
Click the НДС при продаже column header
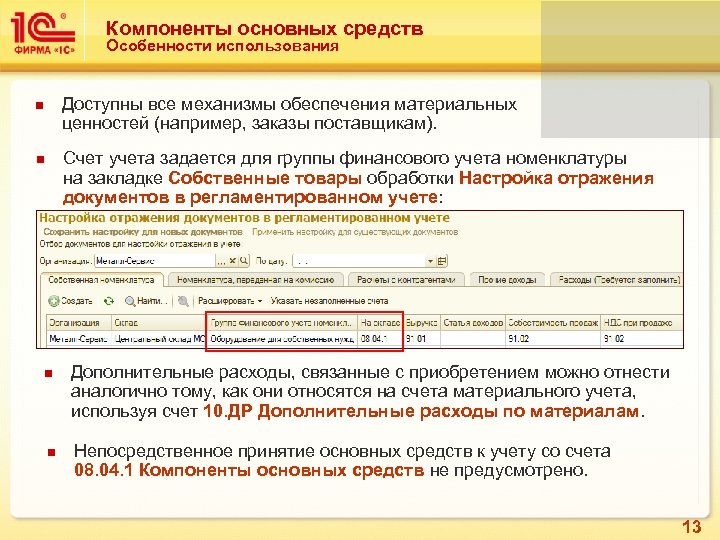tap(642, 323)
